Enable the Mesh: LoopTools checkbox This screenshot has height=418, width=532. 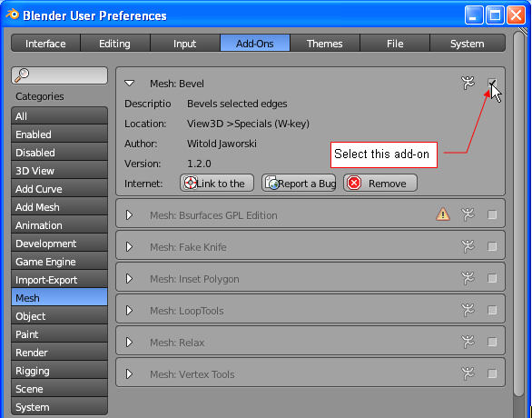(x=492, y=310)
